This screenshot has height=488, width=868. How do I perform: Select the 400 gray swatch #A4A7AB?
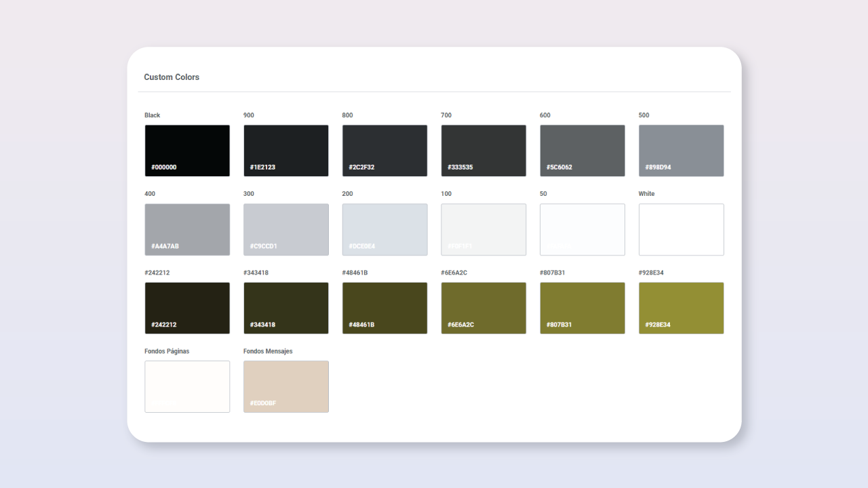coord(187,230)
